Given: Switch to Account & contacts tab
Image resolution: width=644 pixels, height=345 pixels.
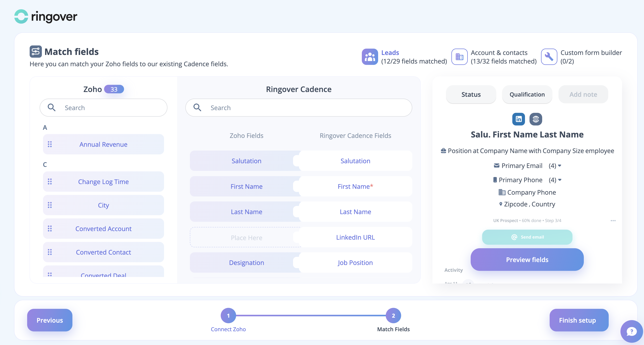Looking at the screenshot, I should click(x=494, y=57).
